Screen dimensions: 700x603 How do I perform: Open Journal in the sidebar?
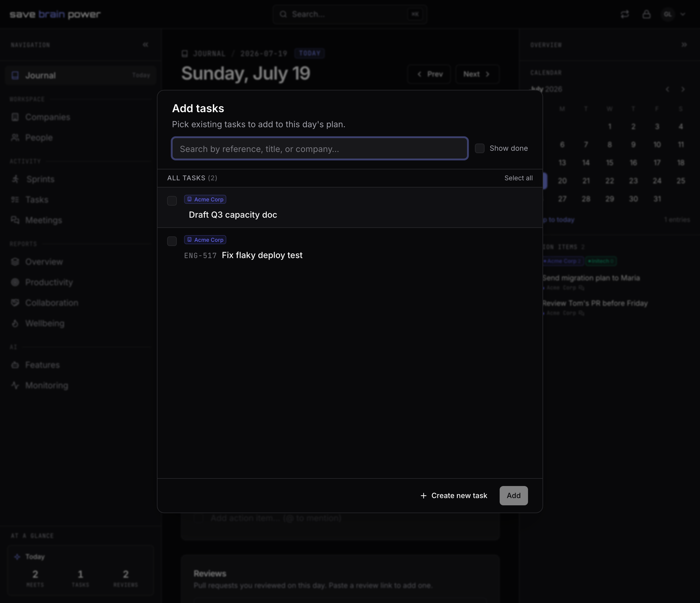point(80,75)
